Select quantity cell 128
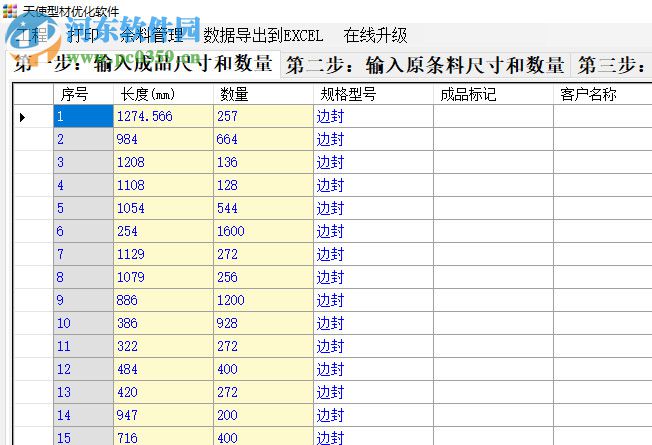 tap(263, 185)
